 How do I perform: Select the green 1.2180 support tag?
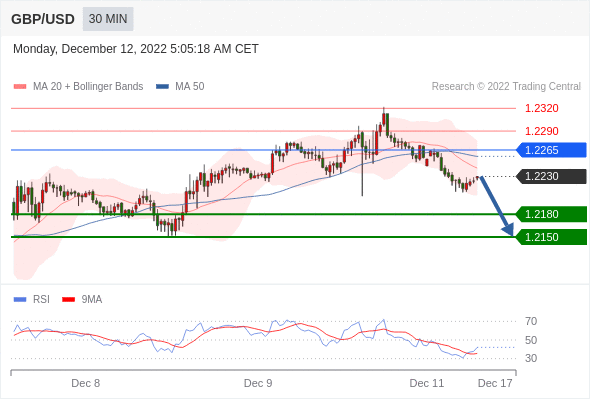pos(551,214)
